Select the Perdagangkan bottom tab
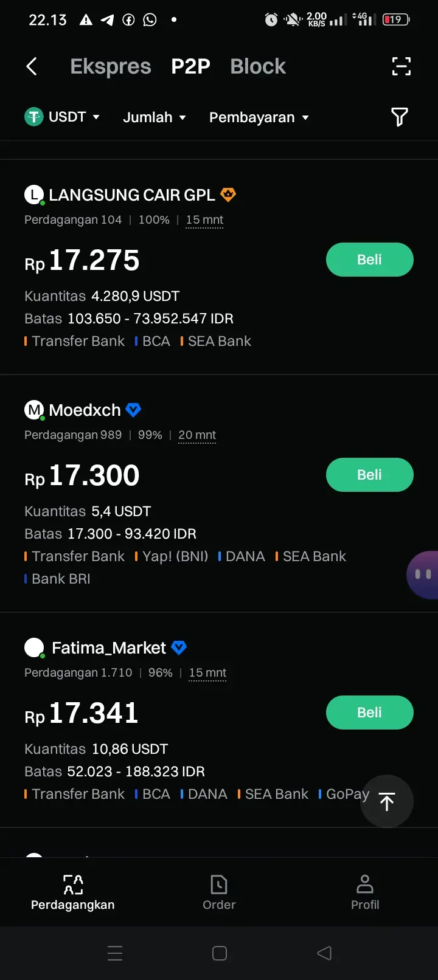Viewport: 438px width, 980px height. [73, 892]
